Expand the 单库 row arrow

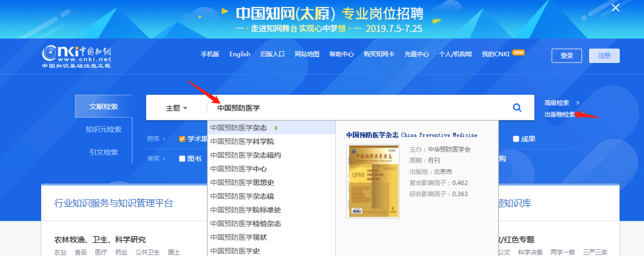164,159
